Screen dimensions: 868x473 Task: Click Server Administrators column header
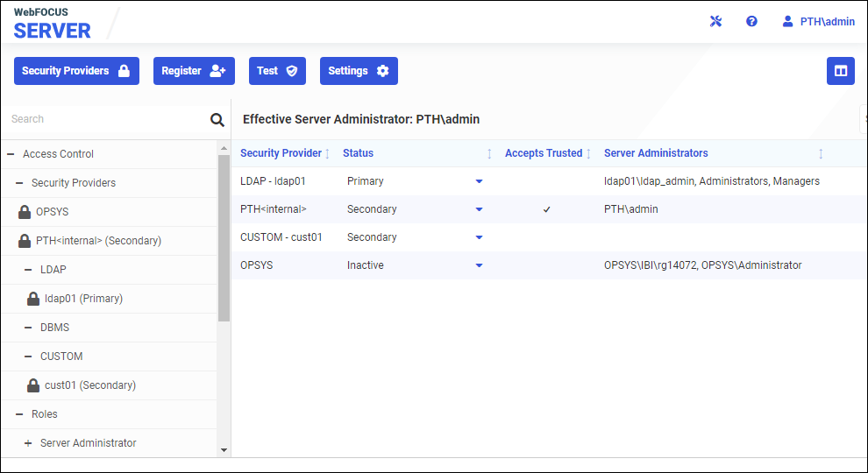click(x=656, y=153)
